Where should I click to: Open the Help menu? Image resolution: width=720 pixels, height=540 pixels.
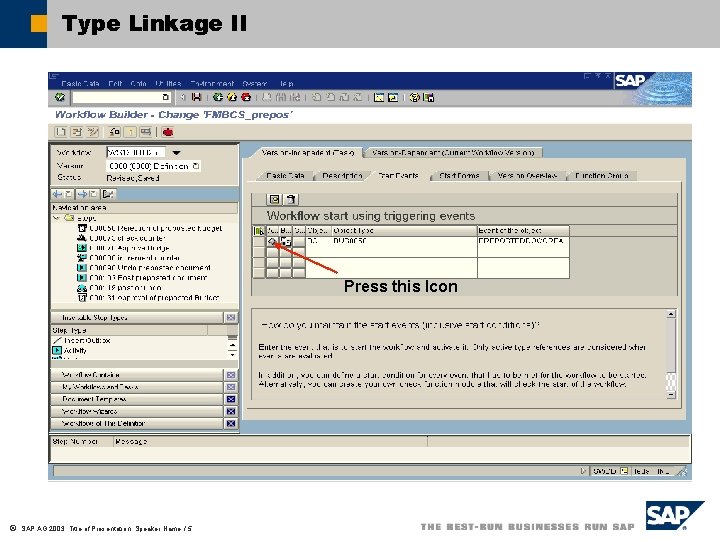tap(287, 84)
